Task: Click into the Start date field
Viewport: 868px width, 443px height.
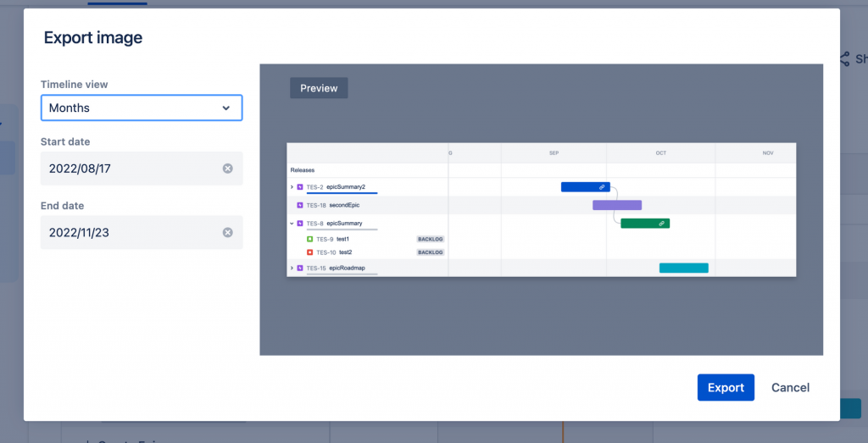Action: pos(142,169)
